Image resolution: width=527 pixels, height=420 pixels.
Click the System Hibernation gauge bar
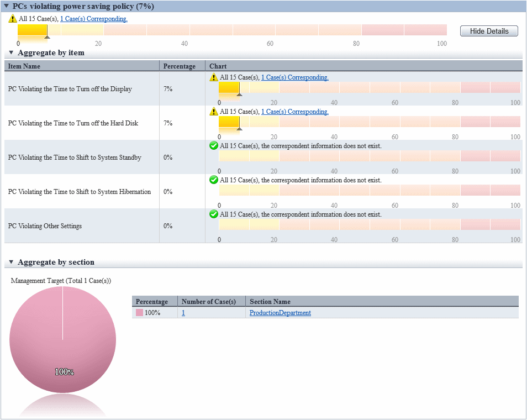pyautogui.click(x=370, y=190)
